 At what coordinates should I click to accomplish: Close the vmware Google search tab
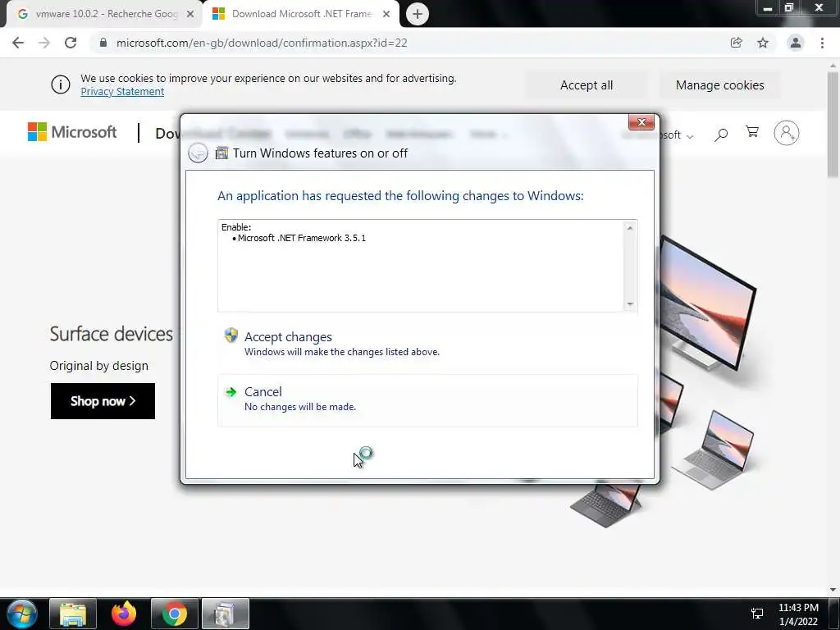190,15
